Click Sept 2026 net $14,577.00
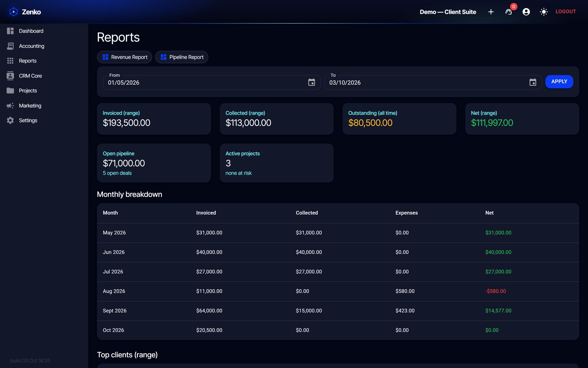The width and height of the screenshot is (588, 368). (x=498, y=311)
